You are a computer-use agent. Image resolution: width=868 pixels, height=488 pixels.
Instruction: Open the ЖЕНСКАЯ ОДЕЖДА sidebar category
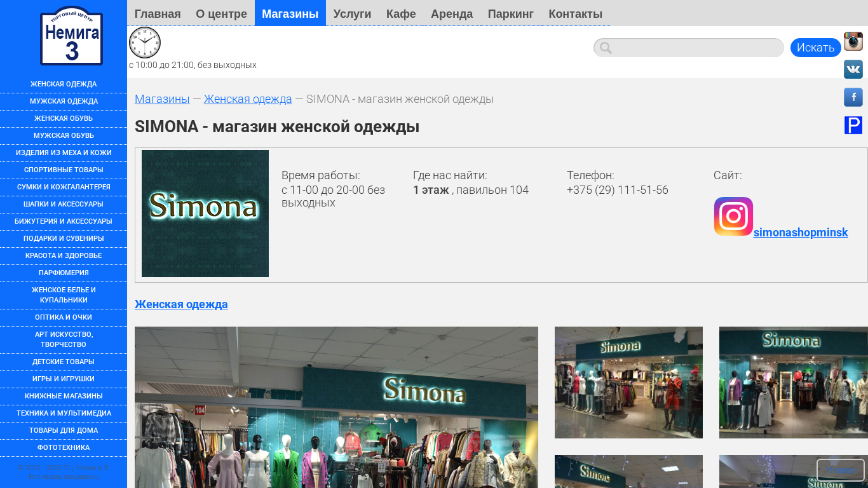tap(64, 85)
